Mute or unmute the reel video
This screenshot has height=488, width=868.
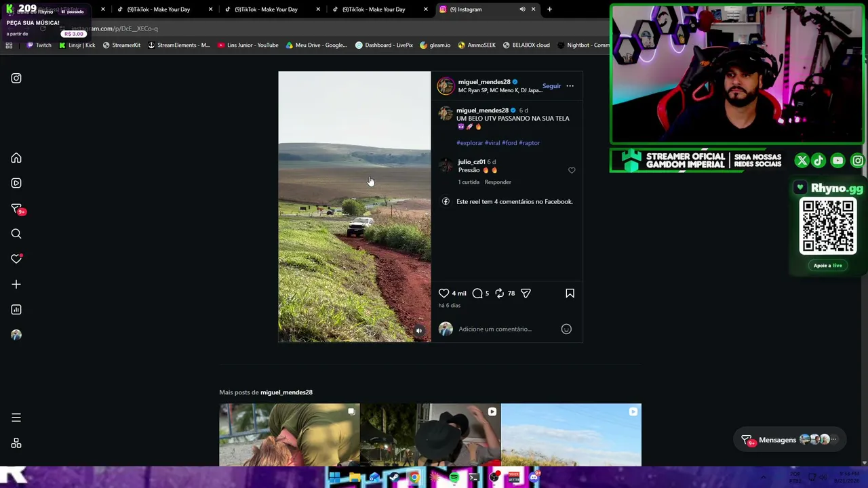pyautogui.click(x=419, y=331)
